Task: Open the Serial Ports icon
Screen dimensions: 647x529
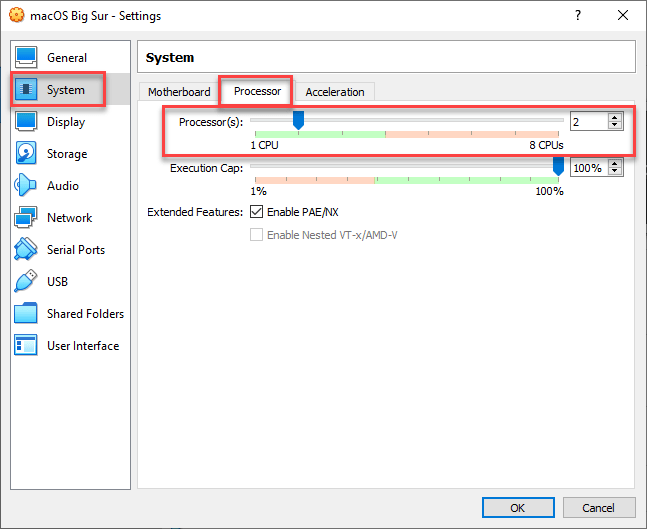Action: click(27, 250)
